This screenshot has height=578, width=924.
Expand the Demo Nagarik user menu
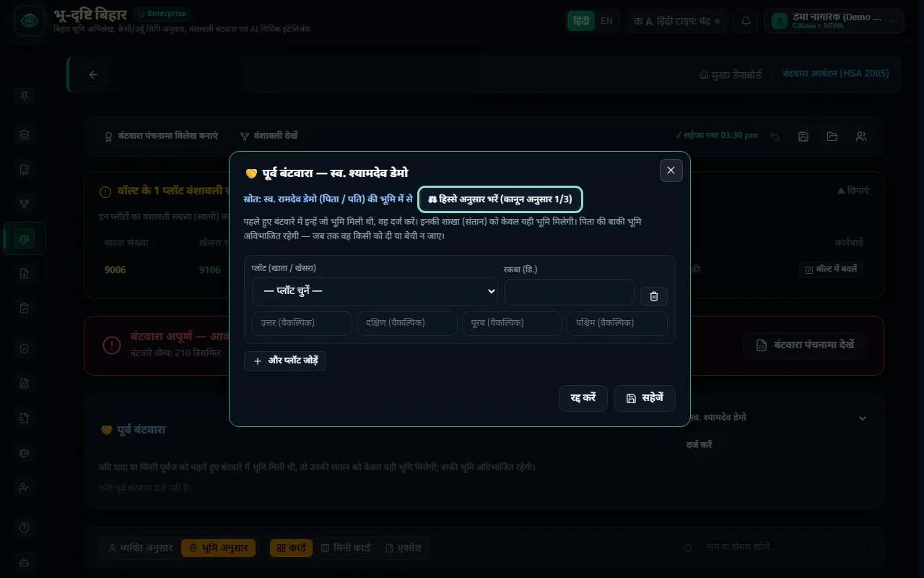click(834, 21)
